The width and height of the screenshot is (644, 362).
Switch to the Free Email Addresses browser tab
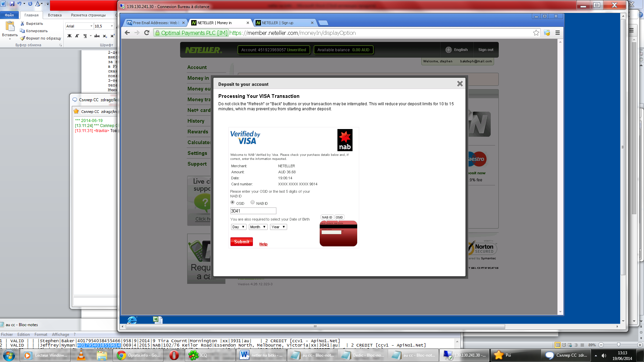[156, 23]
